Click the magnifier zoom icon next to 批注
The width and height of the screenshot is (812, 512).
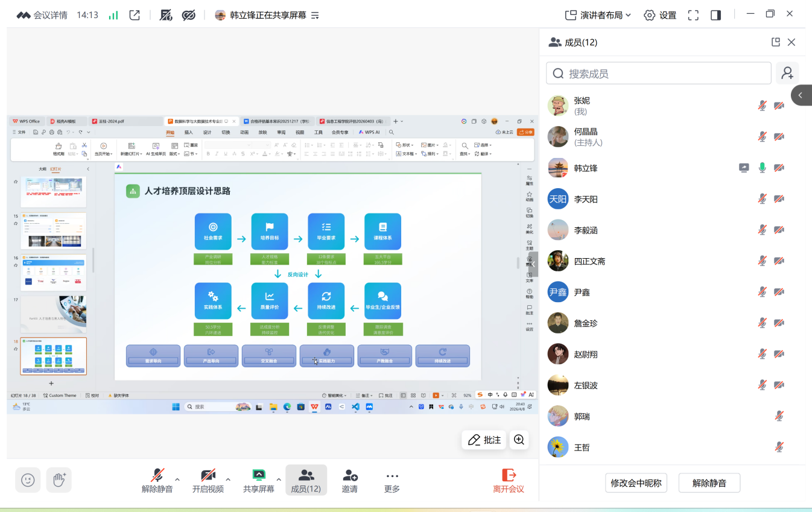(x=519, y=440)
